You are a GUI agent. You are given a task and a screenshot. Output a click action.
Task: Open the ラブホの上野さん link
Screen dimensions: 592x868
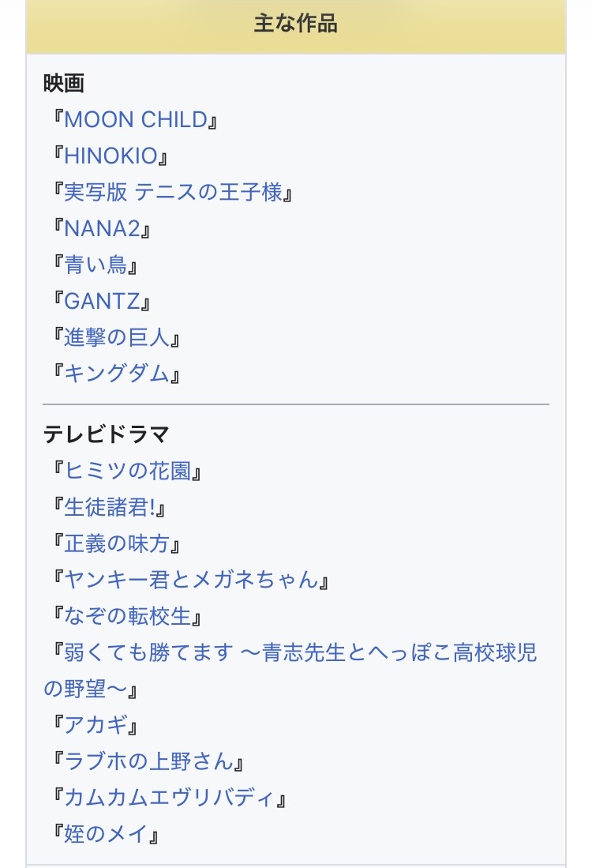148,761
